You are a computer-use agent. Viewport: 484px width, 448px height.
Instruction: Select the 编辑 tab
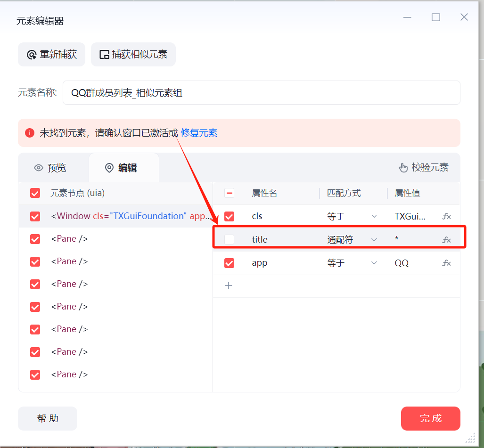click(x=124, y=168)
